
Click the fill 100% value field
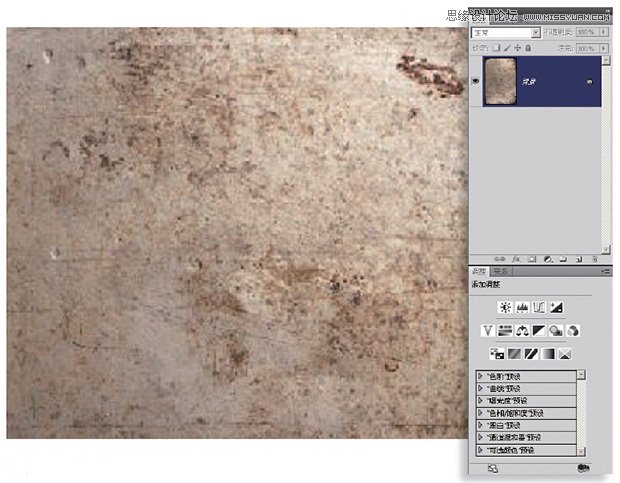click(587, 48)
